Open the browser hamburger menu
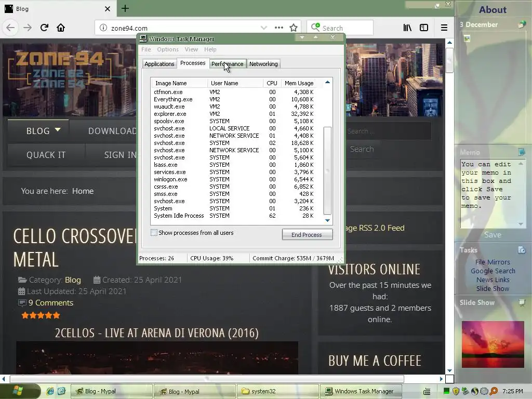Image resolution: width=532 pixels, height=399 pixels. [x=444, y=28]
